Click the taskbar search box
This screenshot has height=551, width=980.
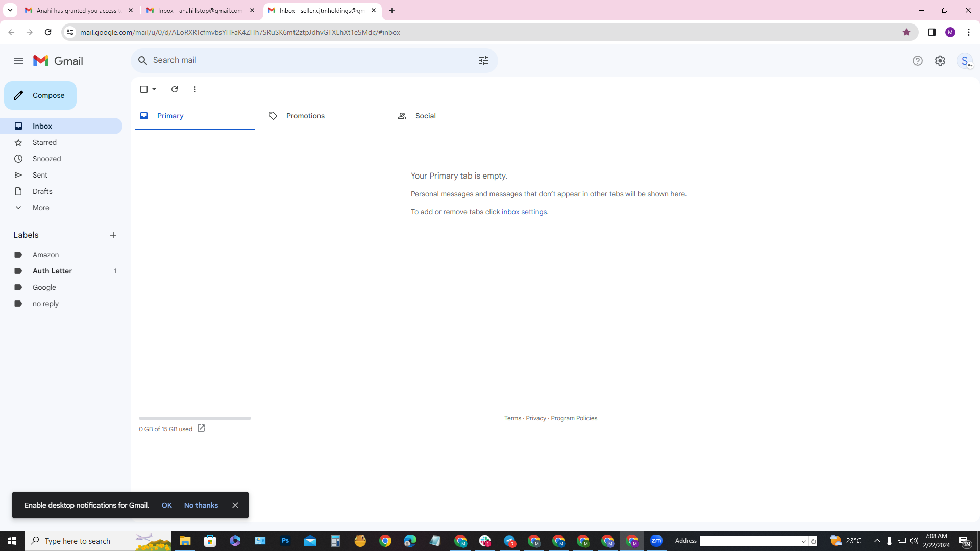(98, 541)
